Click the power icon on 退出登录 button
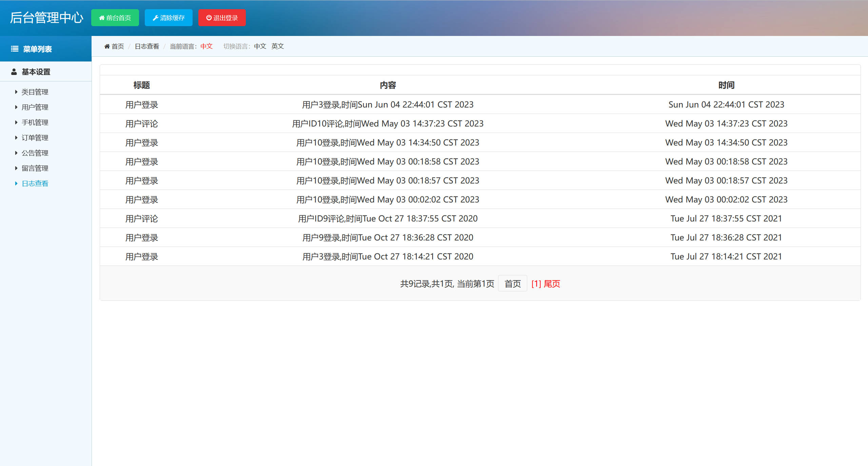The width and height of the screenshot is (868, 466). coord(209,18)
